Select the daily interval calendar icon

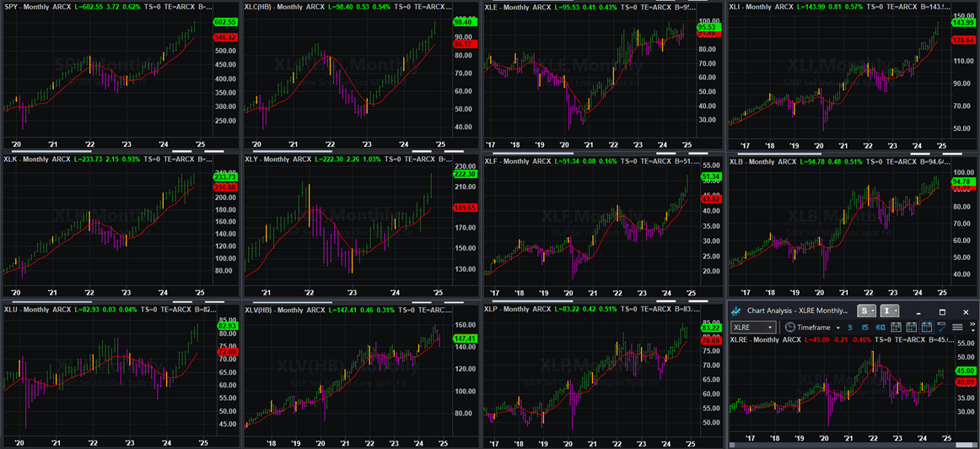897,327
